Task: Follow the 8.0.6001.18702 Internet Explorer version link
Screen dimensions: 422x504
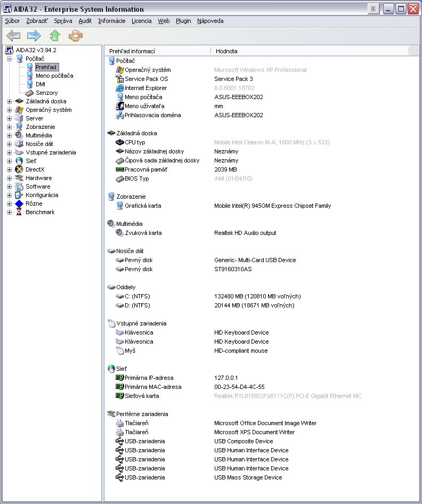Action: pos(234,88)
